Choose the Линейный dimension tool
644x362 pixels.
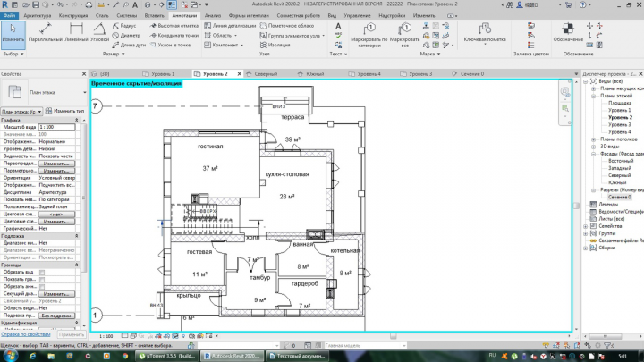click(76, 33)
